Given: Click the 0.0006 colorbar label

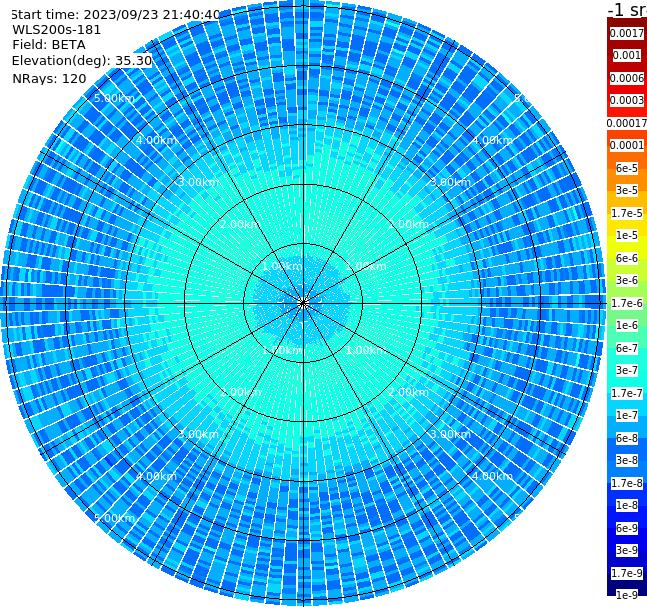Looking at the screenshot, I should point(627,78).
